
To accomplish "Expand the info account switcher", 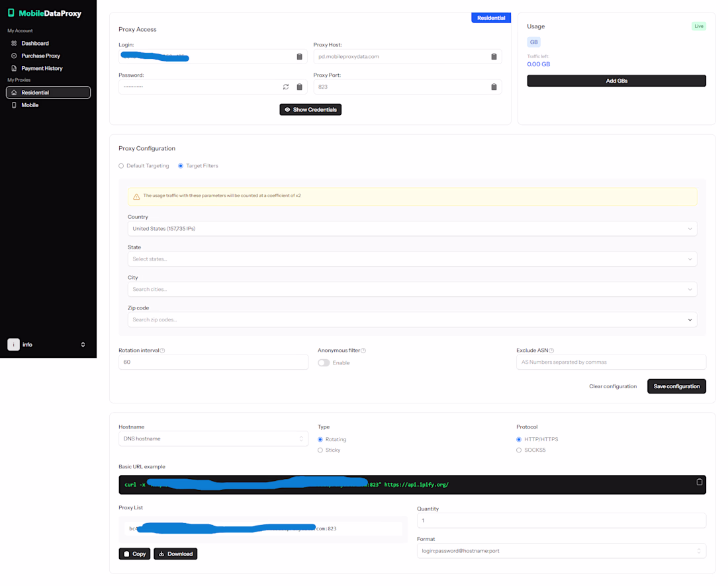I will pos(83,345).
